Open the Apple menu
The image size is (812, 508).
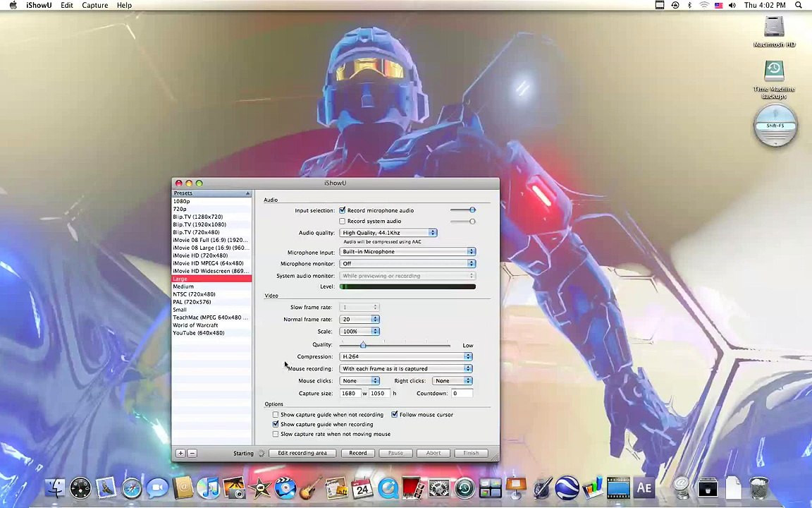(x=13, y=5)
